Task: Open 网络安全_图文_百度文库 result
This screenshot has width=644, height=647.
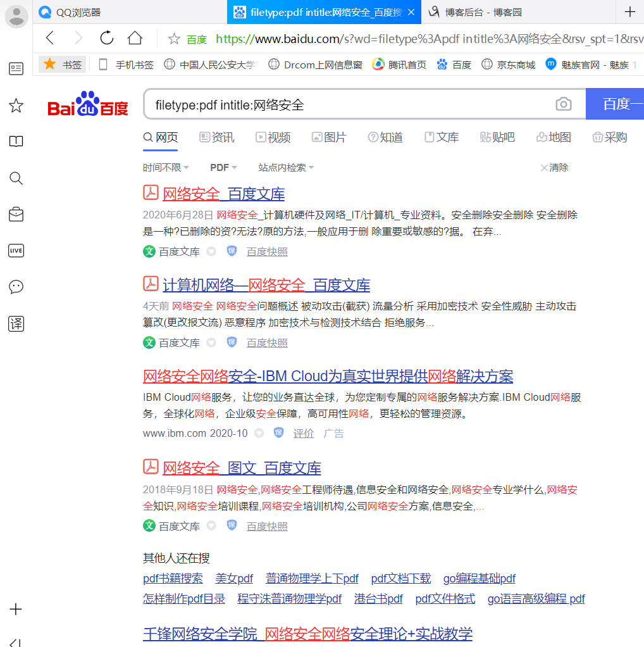Action: tap(242, 468)
